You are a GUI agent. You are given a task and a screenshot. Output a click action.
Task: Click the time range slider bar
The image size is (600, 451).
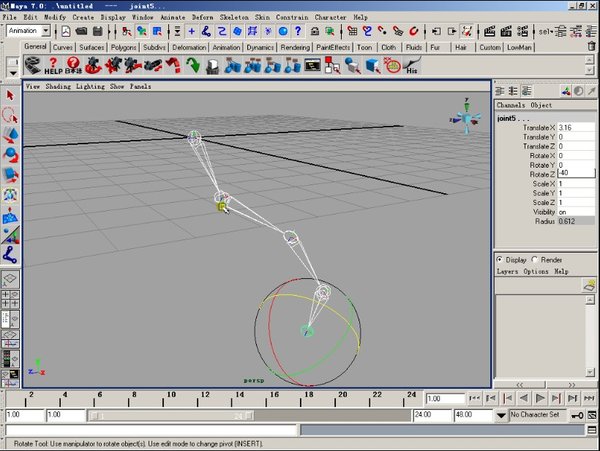coord(250,414)
